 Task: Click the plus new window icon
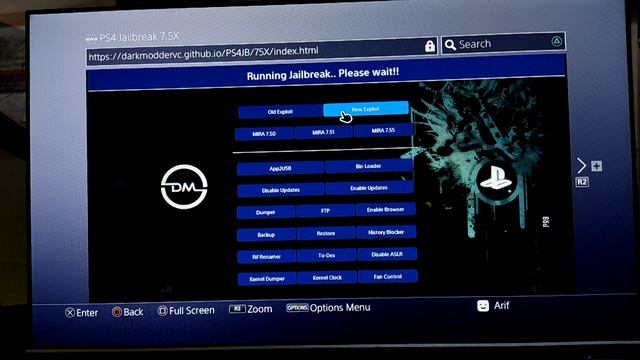pos(596,166)
